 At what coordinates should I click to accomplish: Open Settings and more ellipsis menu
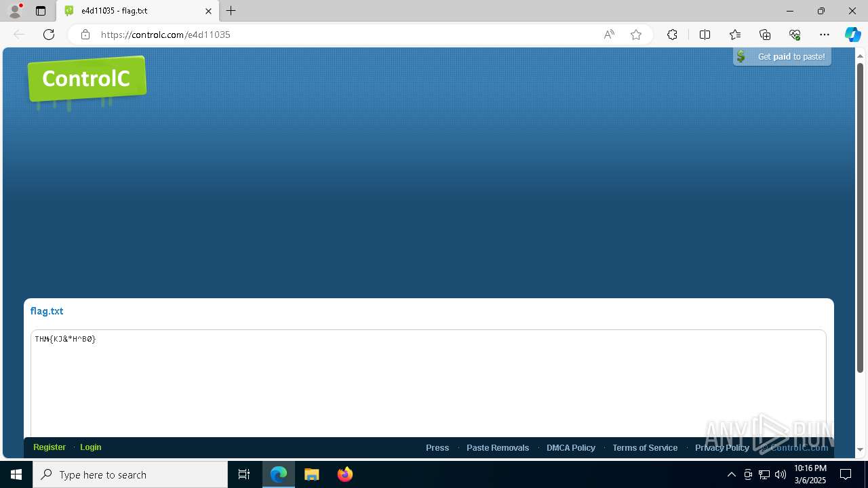[x=825, y=35]
